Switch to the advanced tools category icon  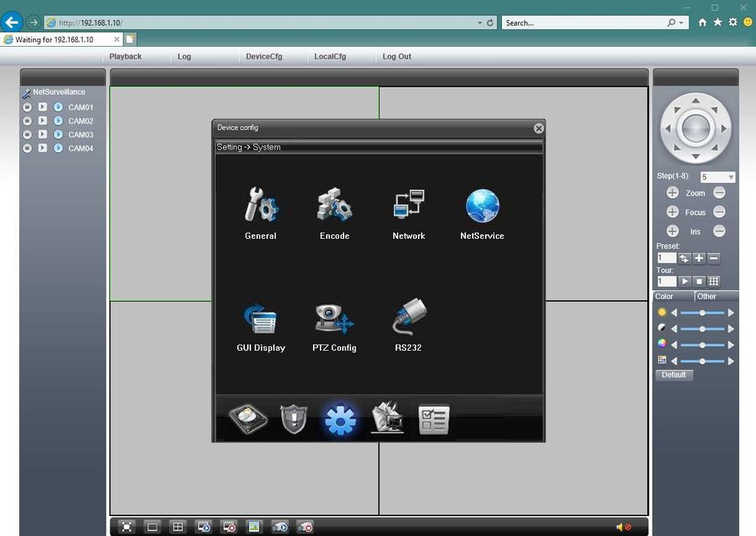click(x=387, y=417)
